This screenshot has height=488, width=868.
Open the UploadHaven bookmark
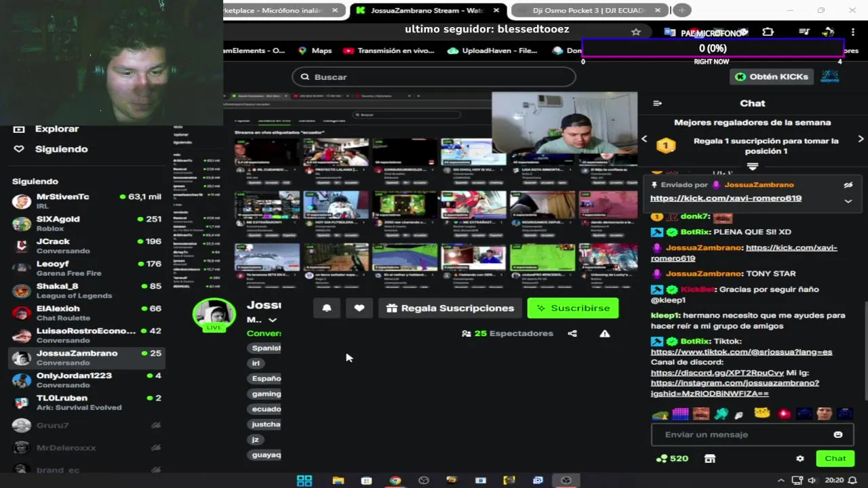pyautogui.click(x=492, y=51)
